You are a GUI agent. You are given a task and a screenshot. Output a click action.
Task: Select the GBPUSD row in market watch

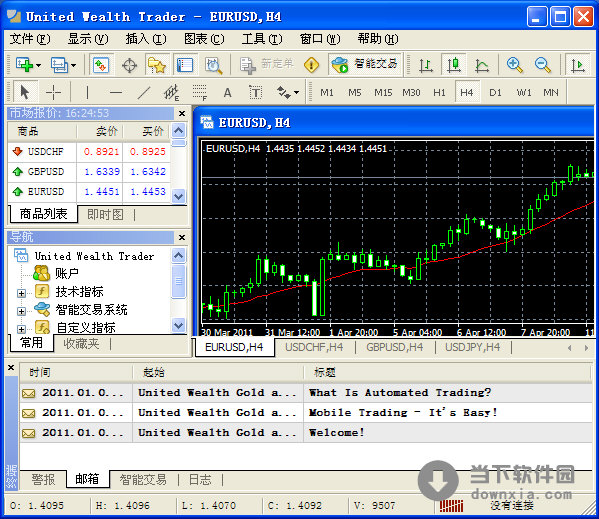[89, 171]
